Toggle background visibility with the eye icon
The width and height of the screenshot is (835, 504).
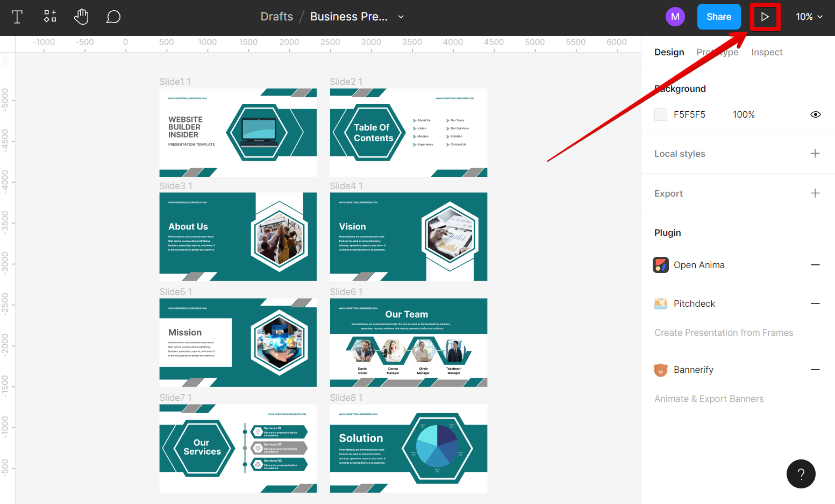(815, 114)
